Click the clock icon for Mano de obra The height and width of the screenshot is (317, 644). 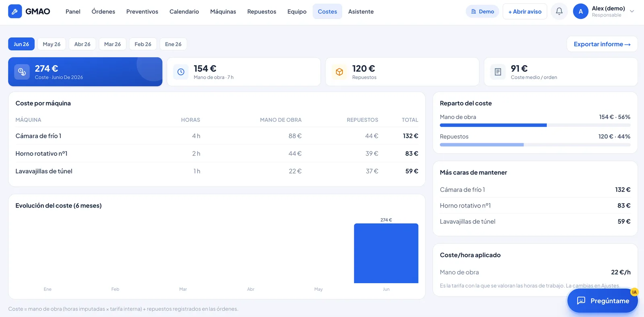coord(181,72)
